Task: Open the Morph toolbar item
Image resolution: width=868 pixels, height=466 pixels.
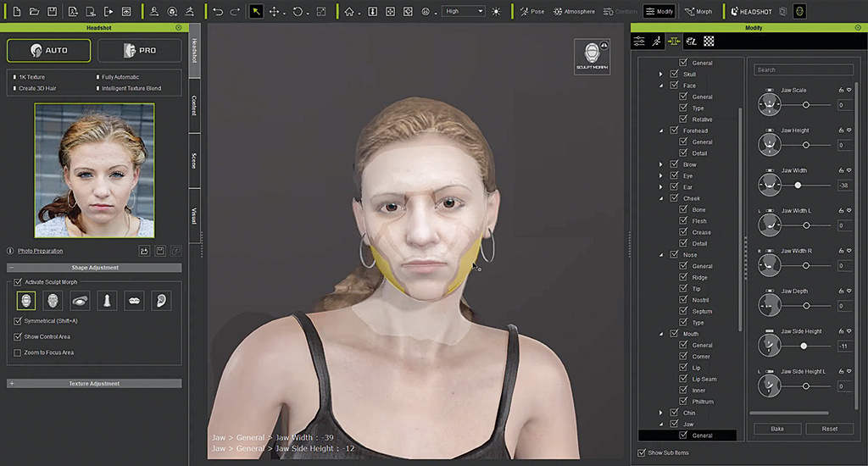Action: pyautogui.click(x=698, y=11)
